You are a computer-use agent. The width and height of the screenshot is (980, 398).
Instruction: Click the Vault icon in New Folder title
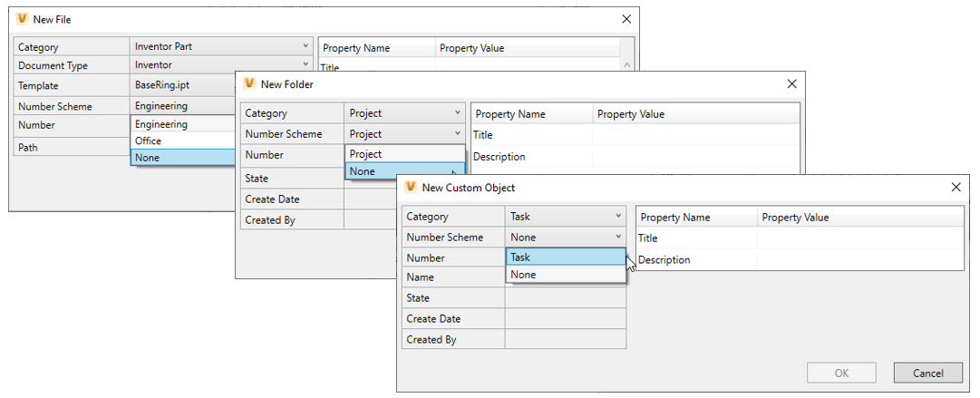[x=248, y=84]
